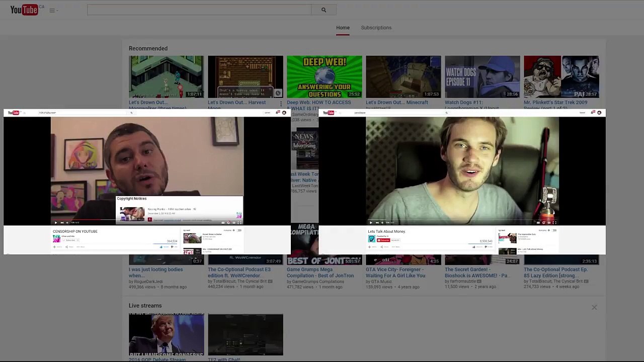
Task: Play the Lets Talk About Money video
Action: click(x=371, y=222)
